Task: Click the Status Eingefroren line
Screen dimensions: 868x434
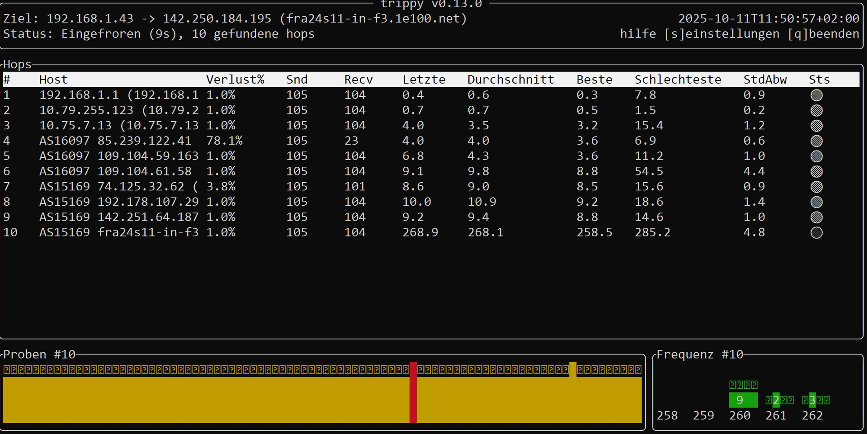Action: click(x=159, y=34)
